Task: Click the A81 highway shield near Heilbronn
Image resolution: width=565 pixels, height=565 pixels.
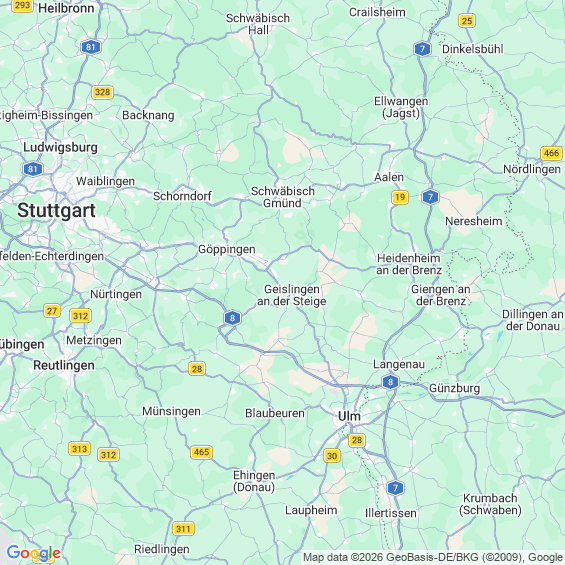Action: coord(91,47)
